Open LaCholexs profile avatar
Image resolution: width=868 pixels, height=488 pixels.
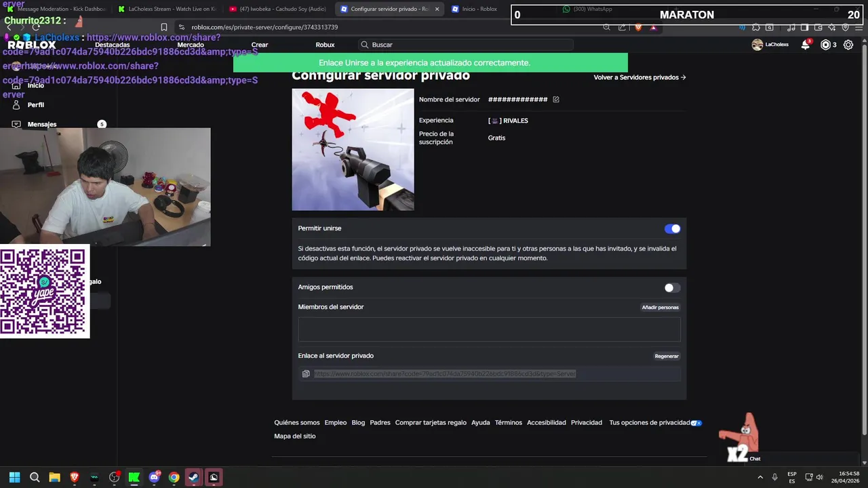757,45
